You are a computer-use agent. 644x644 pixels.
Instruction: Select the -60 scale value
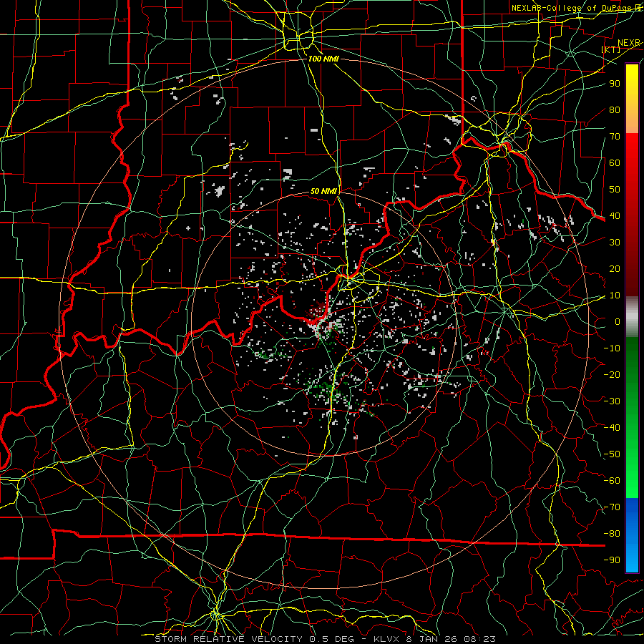pos(612,481)
